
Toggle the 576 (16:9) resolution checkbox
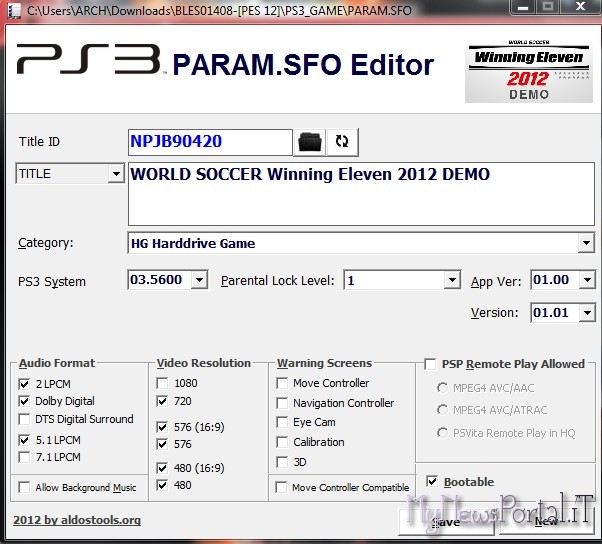[x=162, y=427]
